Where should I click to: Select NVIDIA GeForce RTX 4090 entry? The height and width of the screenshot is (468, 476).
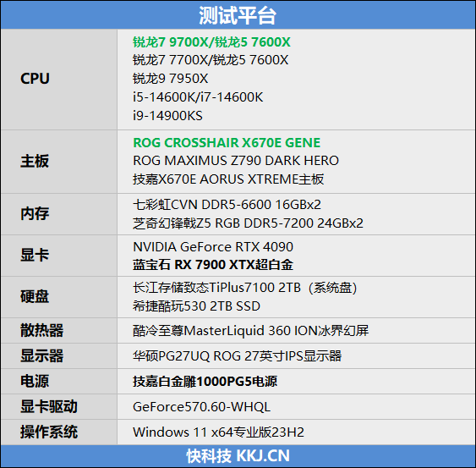pyautogui.click(x=213, y=247)
